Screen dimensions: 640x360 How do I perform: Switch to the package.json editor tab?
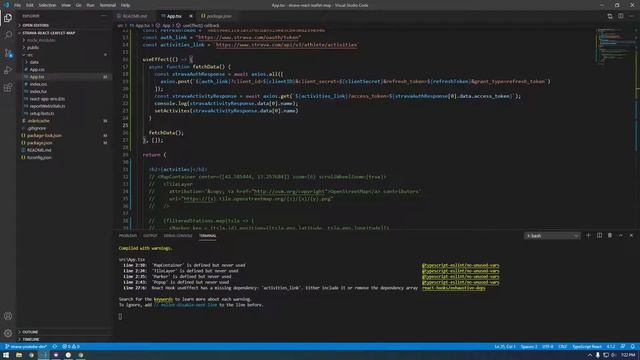219,16
